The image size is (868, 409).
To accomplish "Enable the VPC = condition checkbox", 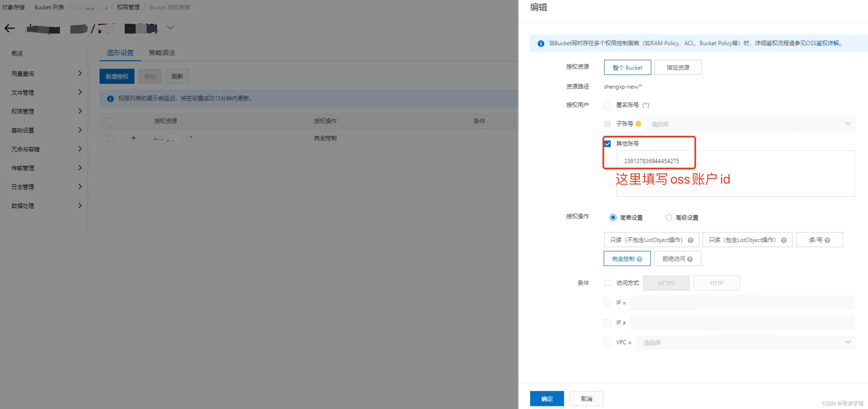I will [607, 342].
